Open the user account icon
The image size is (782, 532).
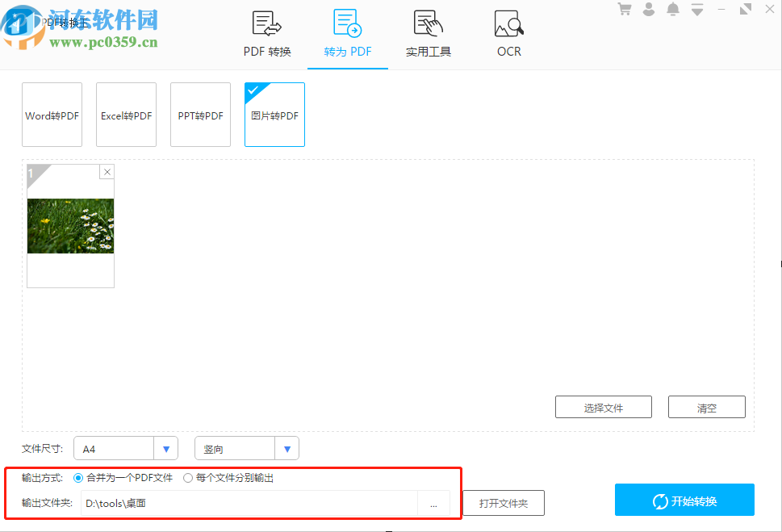(648, 9)
